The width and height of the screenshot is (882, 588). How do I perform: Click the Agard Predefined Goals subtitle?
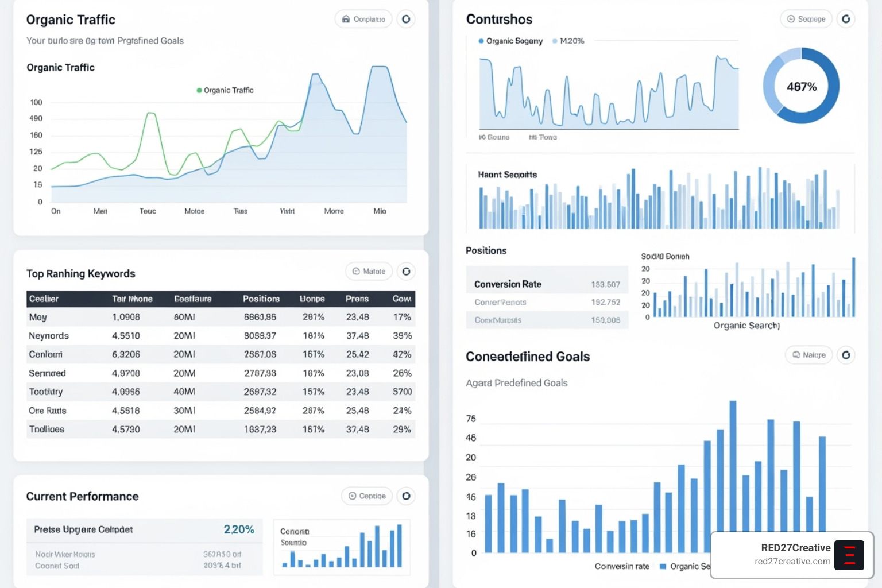point(517,383)
